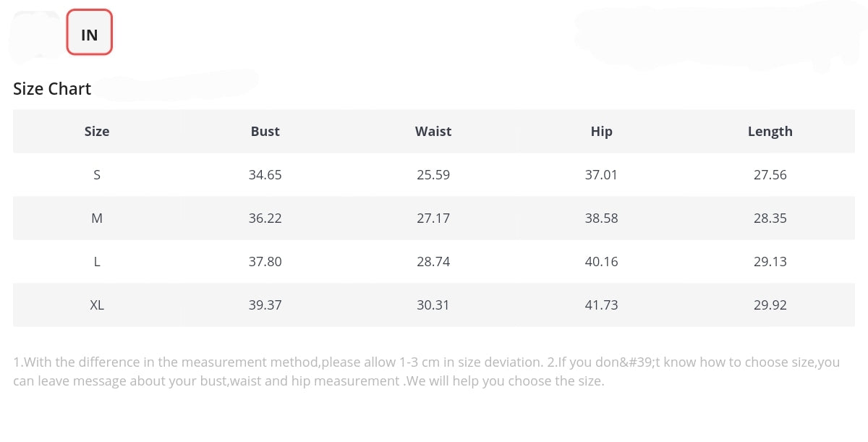Select the S size row label
The image size is (868, 442).
point(97,175)
